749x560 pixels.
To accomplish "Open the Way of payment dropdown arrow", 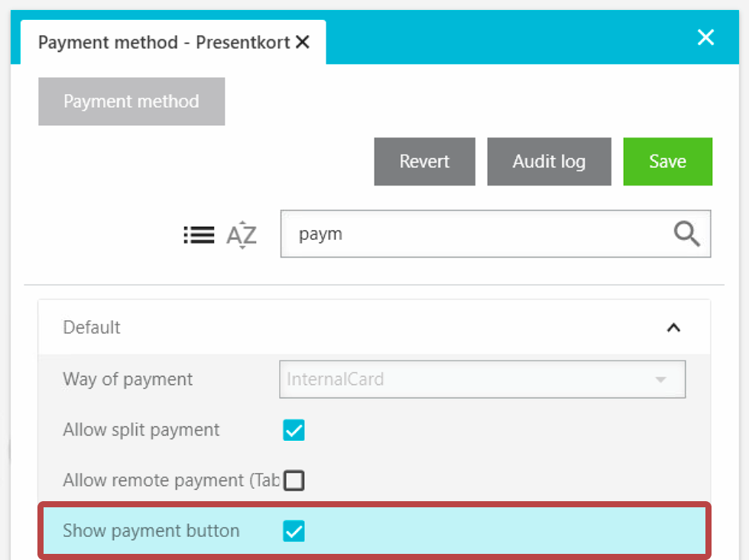I will [660, 380].
